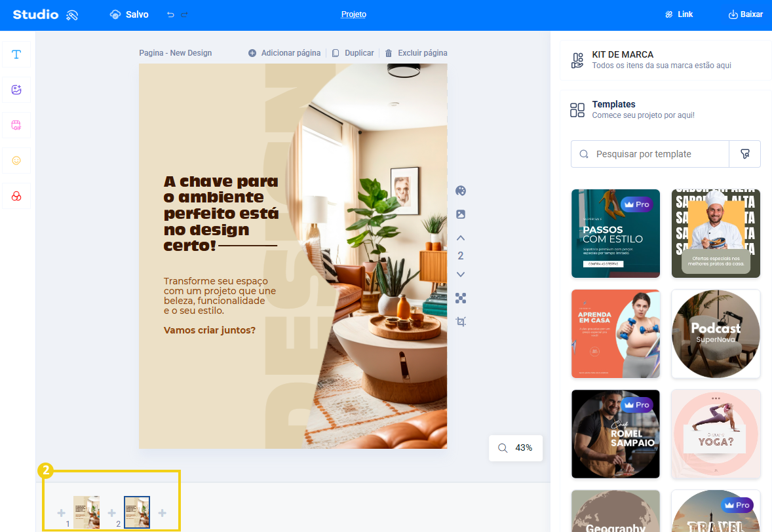Click the Baixar download icon
Screen dimensions: 772x532
click(x=733, y=15)
